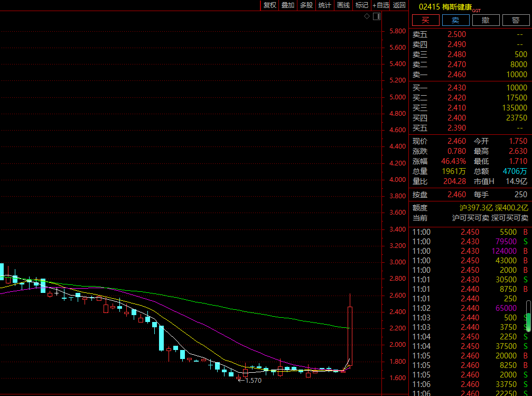
Task: Click the green tick list scrollbar thumb
Action: pos(528,322)
